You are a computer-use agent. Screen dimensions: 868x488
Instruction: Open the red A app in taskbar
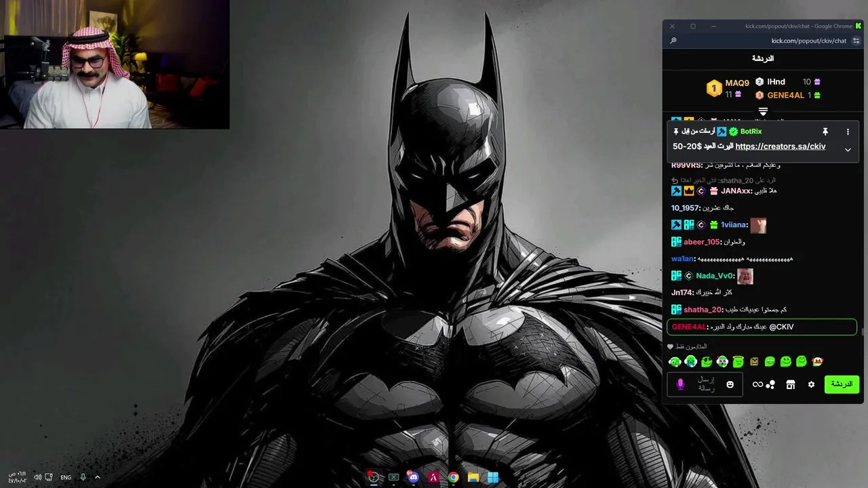point(433,477)
